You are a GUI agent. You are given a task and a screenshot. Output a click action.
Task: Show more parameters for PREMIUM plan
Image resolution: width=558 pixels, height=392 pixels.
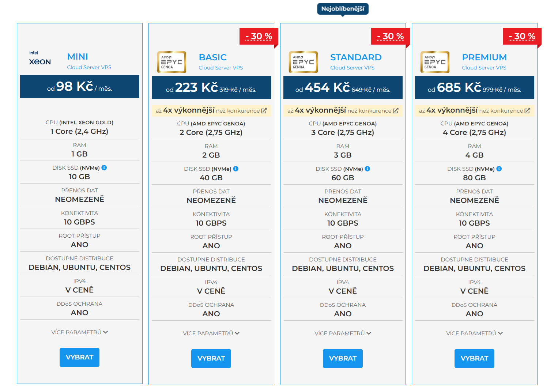[x=475, y=333]
